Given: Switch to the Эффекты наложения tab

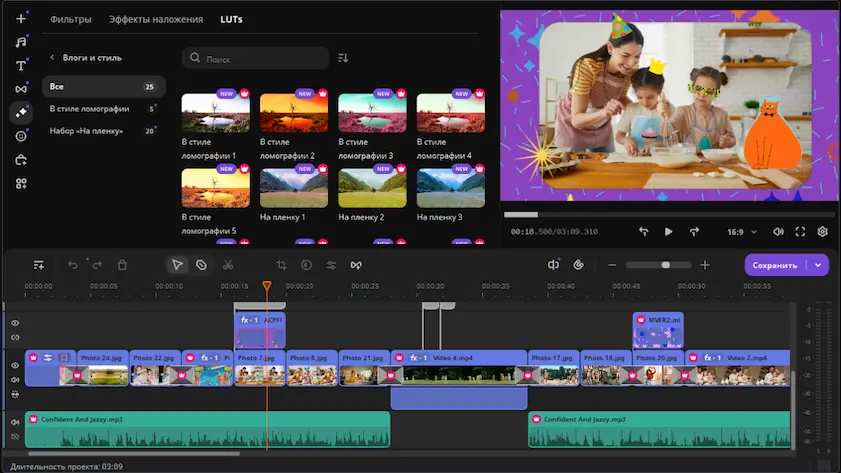Looking at the screenshot, I should tap(155, 19).
